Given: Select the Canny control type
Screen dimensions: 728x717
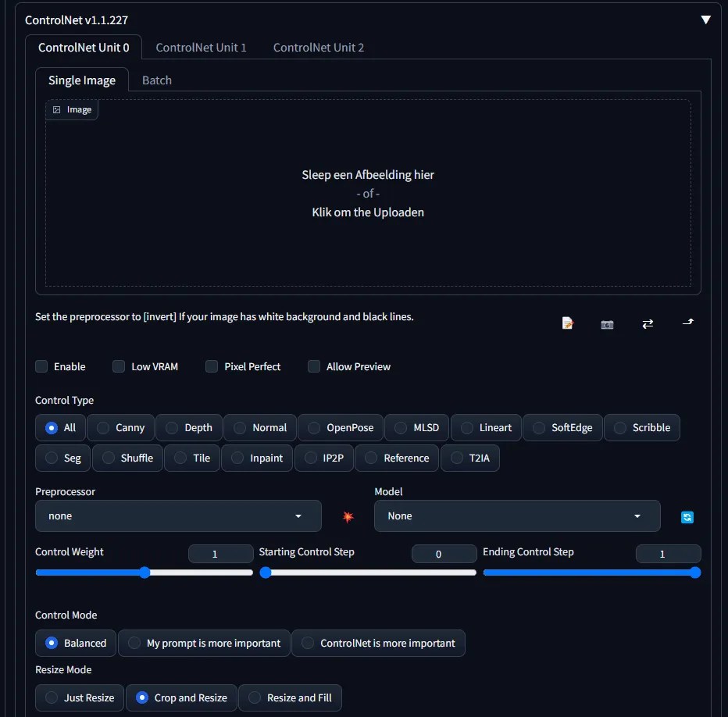Looking at the screenshot, I should [x=120, y=427].
